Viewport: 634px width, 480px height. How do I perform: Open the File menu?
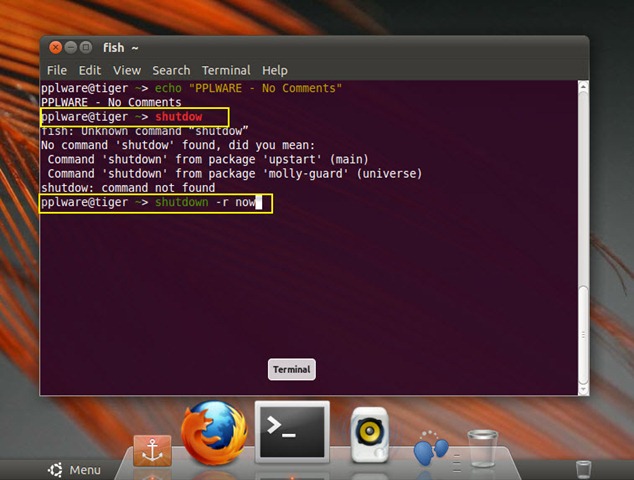57,70
